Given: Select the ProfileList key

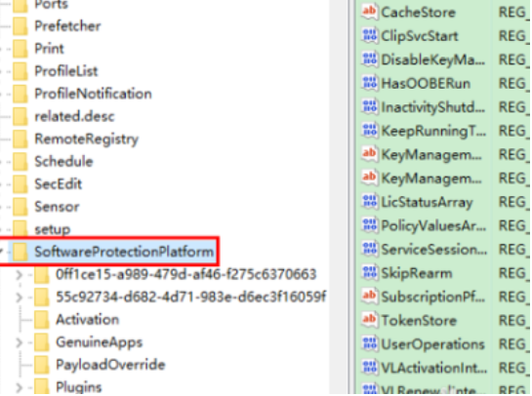Looking at the screenshot, I should point(66,71).
